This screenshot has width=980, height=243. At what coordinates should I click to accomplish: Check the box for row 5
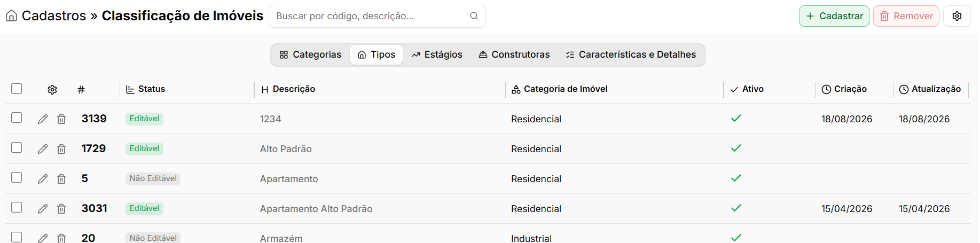coord(17,177)
